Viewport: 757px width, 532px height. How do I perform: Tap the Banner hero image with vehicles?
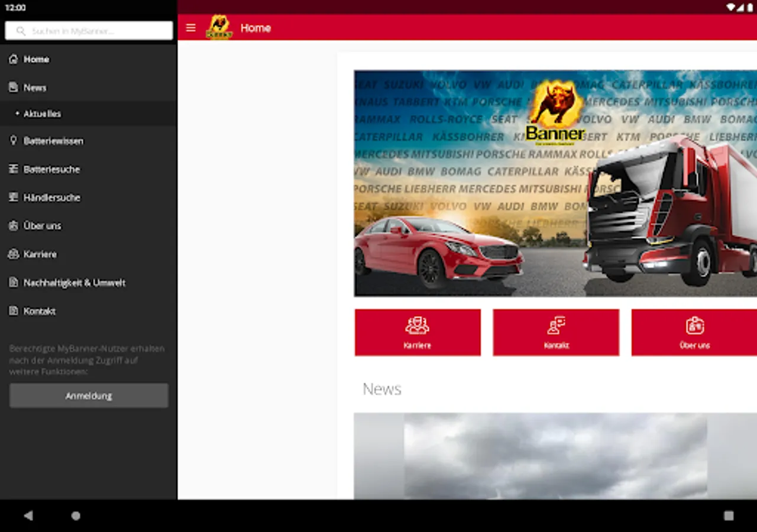555,183
